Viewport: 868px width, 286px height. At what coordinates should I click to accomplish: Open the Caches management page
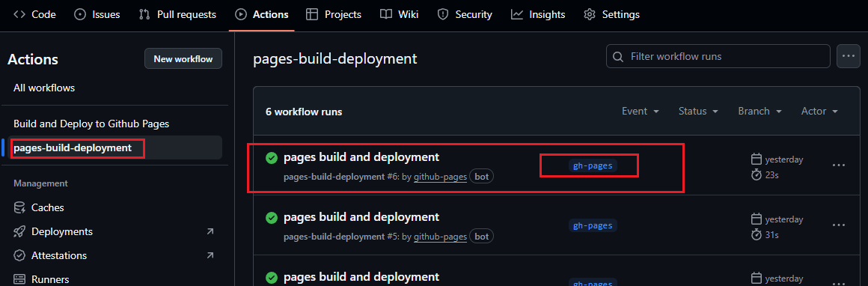coord(39,207)
